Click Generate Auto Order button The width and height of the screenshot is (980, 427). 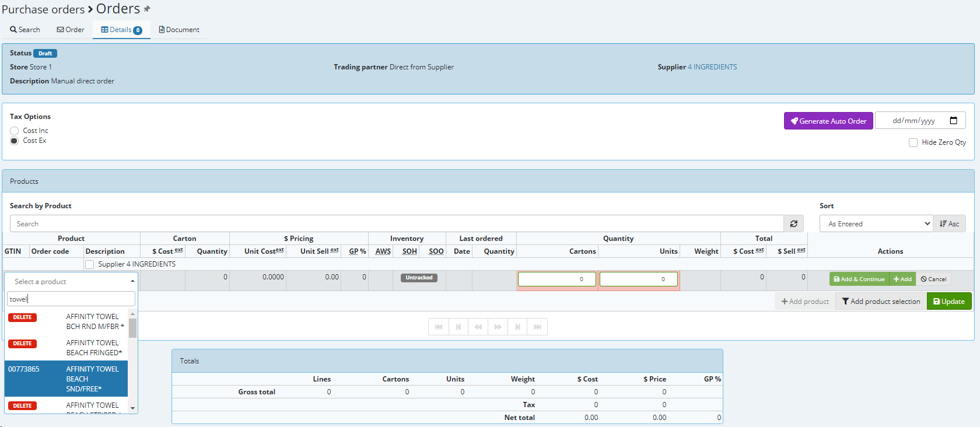pos(828,121)
